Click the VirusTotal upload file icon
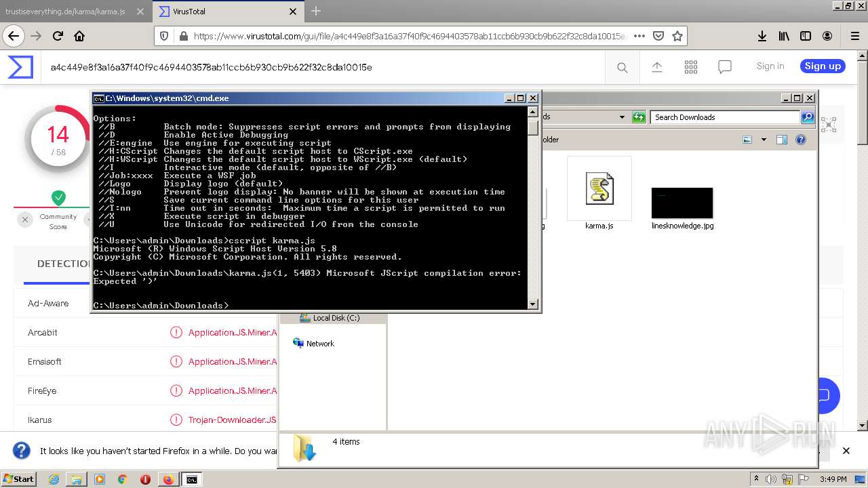This screenshot has width=868, height=488. [x=656, y=67]
